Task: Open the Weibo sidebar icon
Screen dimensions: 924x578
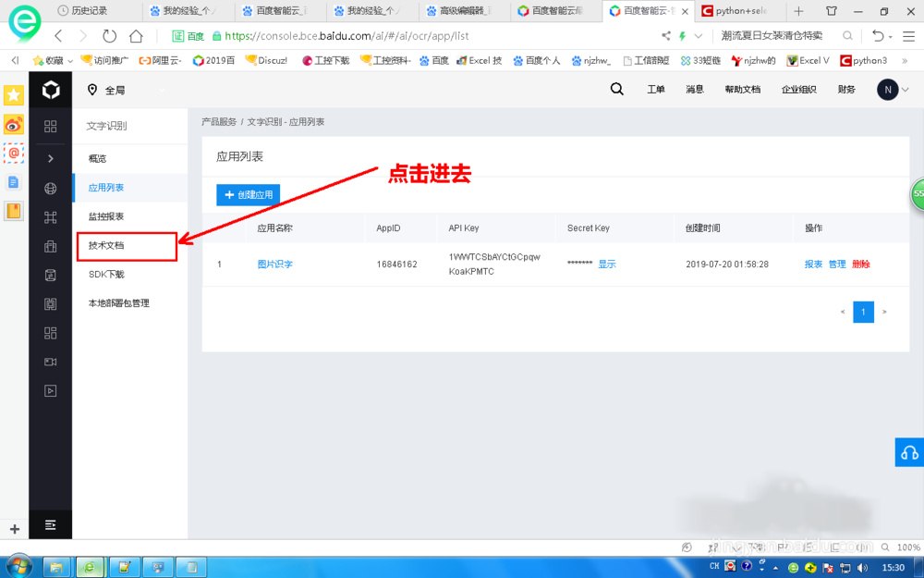Action: (x=14, y=125)
